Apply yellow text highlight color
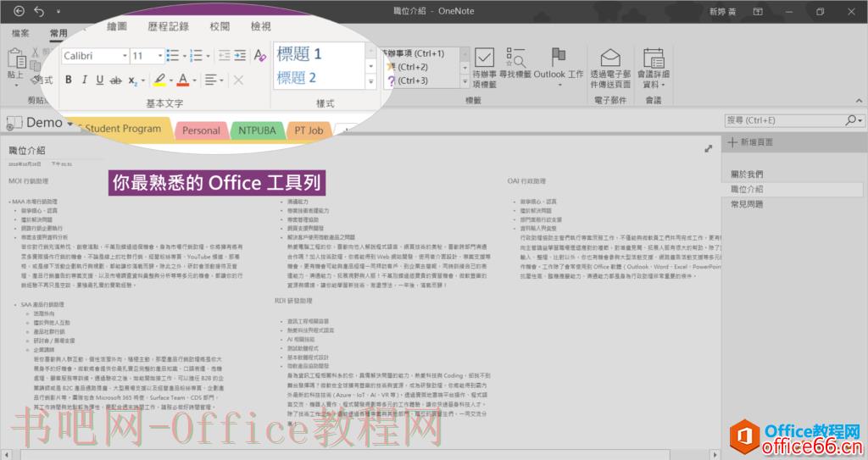The width and height of the screenshot is (868, 460). 159,80
